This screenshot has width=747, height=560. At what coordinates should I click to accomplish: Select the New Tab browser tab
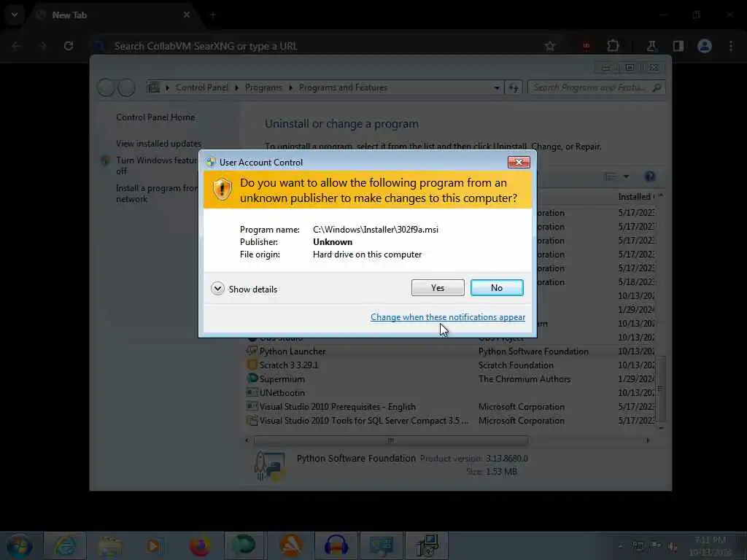pos(113,15)
